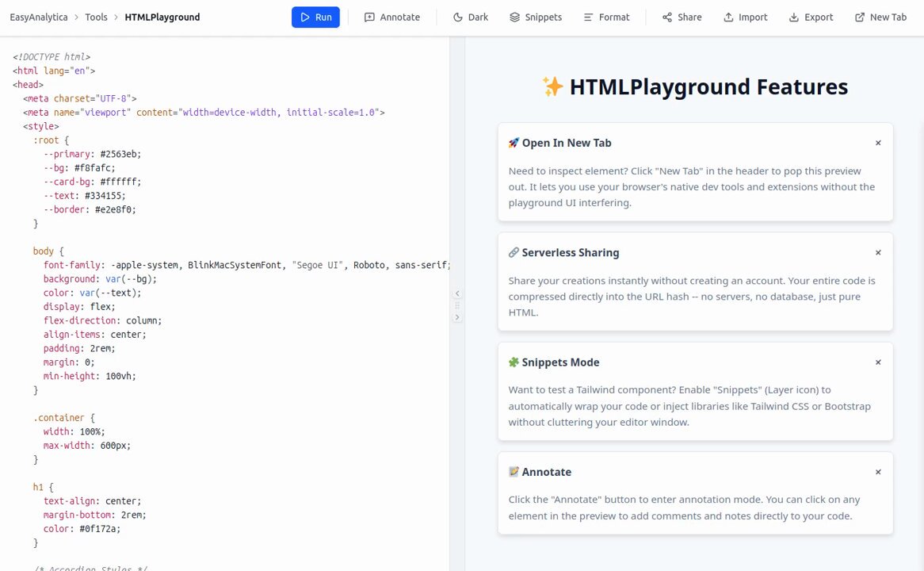Grab the pane divider drag handle

point(457,305)
